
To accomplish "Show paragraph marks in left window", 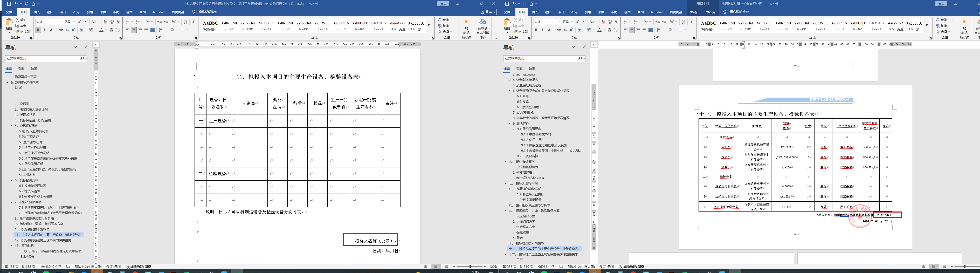I will (x=194, y=22).
